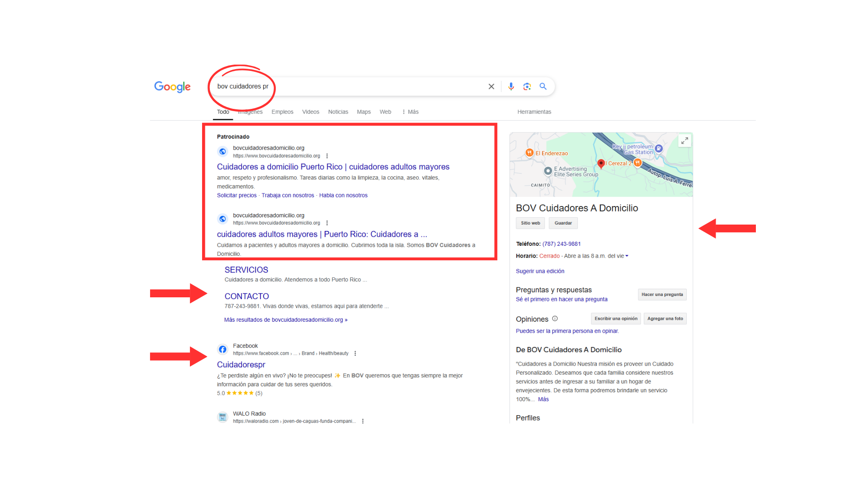868x488 pixels.
Task: Open three-dot menu beside Facebook result
Action: (355, 353)
